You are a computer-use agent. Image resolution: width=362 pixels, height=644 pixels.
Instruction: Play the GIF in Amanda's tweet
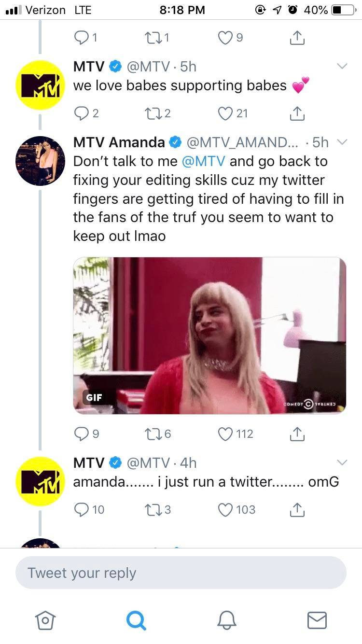coord(209,336)
